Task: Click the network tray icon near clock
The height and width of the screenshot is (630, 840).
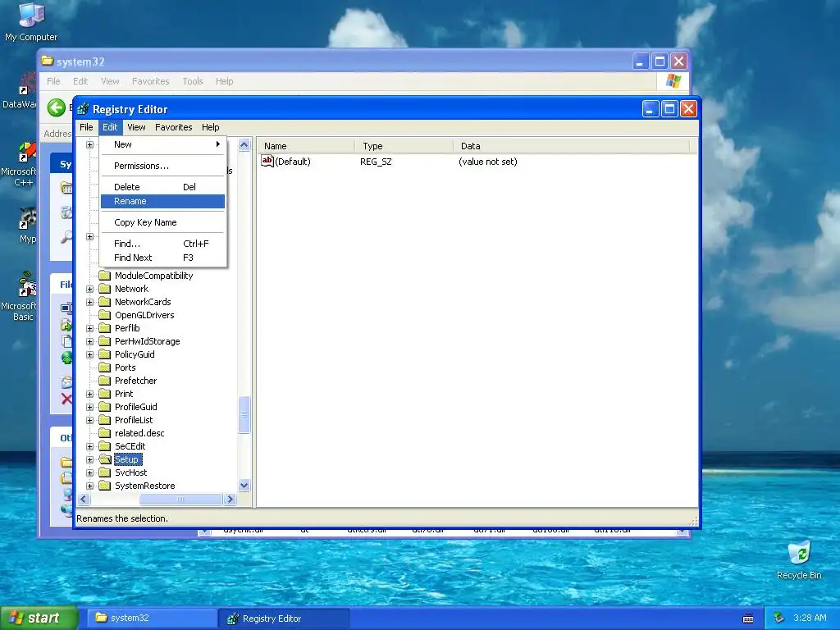Action: 778,618
